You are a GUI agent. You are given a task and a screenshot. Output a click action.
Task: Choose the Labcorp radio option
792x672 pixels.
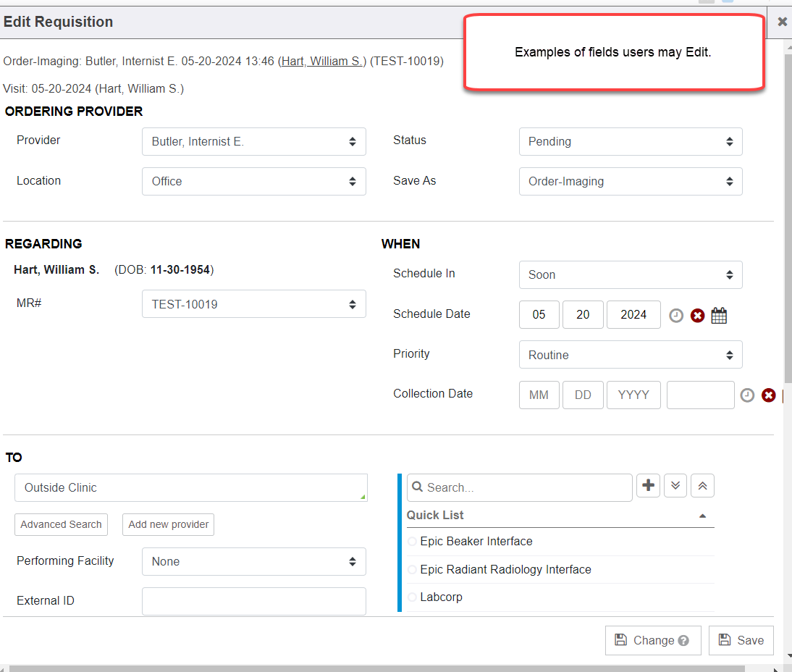[x=413, y=597]
